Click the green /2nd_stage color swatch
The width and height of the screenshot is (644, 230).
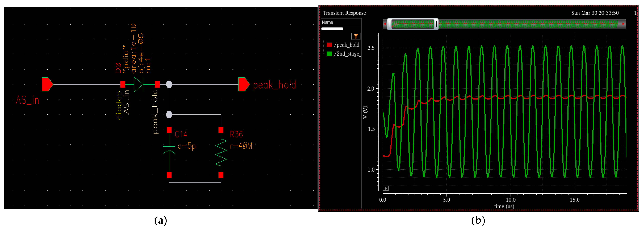[x=329, y=54]
